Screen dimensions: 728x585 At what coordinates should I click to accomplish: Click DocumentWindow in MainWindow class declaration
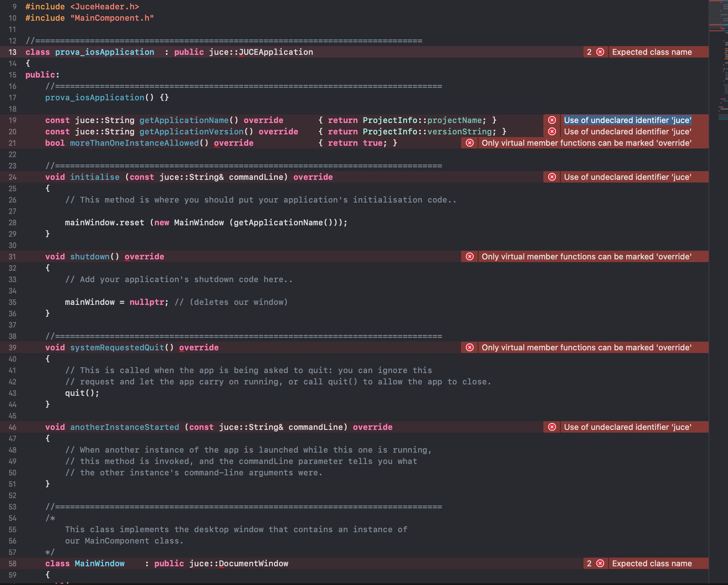pos(253,563)
